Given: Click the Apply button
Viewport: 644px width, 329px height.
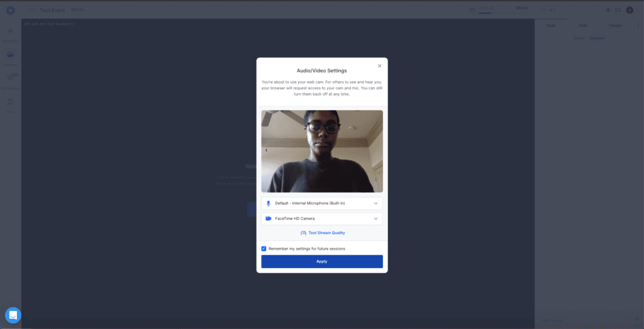Looking at the screenshot, I should [322, 261].
